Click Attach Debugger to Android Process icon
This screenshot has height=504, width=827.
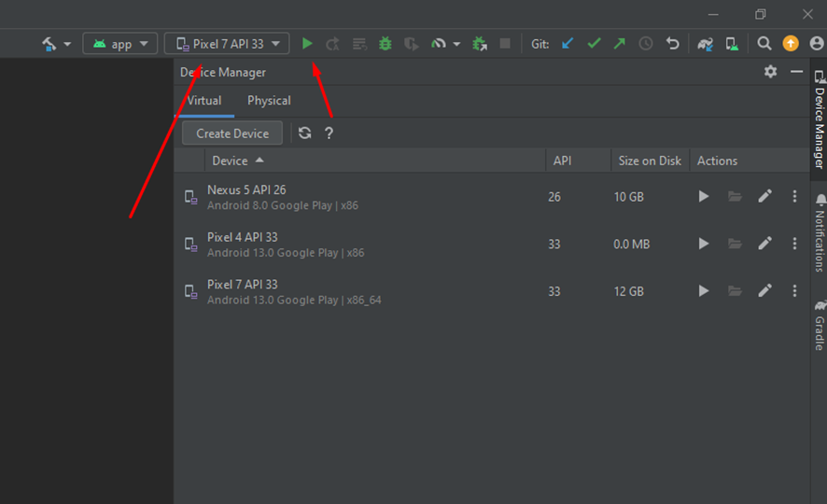pos(480,44)
